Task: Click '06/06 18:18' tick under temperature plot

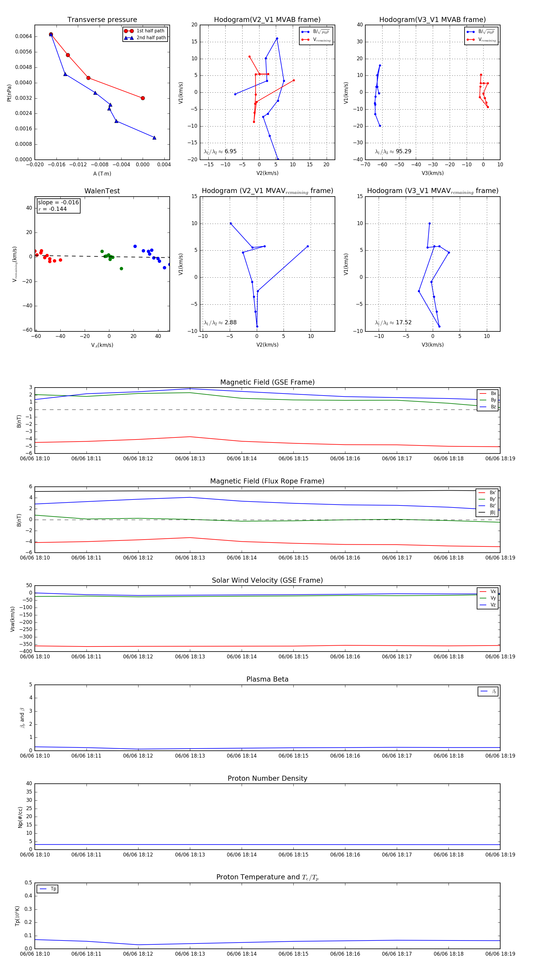Action: coord(449,954)
